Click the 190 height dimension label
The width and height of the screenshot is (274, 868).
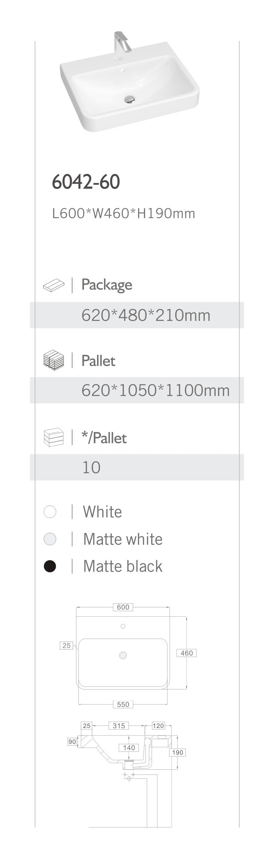tap(177, 753)
